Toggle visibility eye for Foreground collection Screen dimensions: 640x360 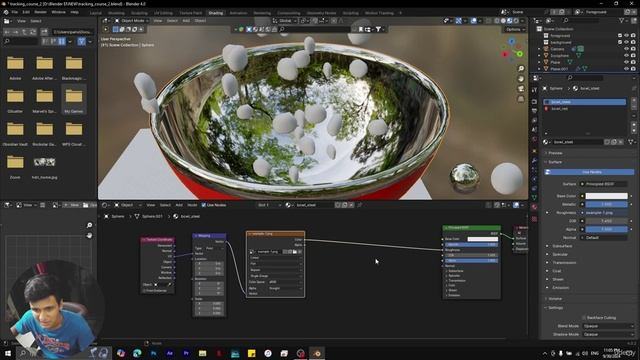pyautogui.click(x=627, y=36)
